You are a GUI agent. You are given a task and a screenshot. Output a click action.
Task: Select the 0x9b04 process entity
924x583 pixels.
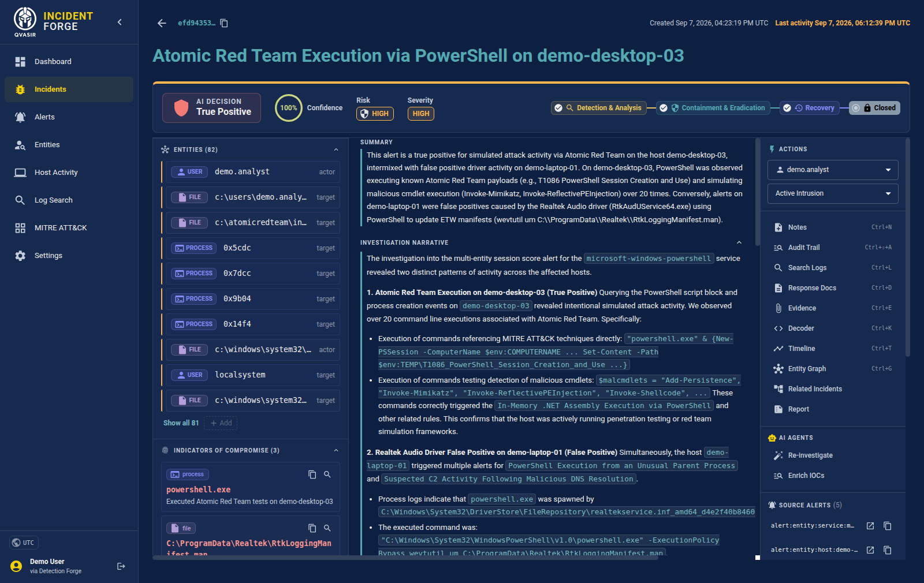point(253,299)
